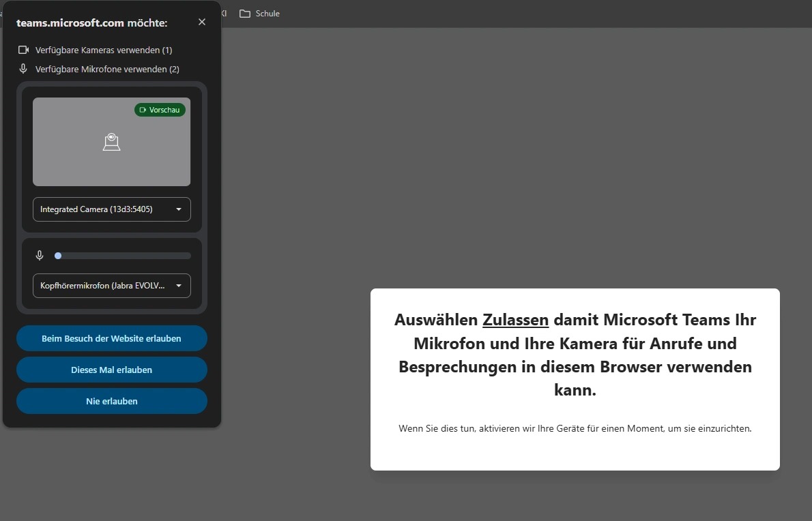
Task: Click the 'teams.microsoft.com möchte:' heading
Action: pos(92,23)
